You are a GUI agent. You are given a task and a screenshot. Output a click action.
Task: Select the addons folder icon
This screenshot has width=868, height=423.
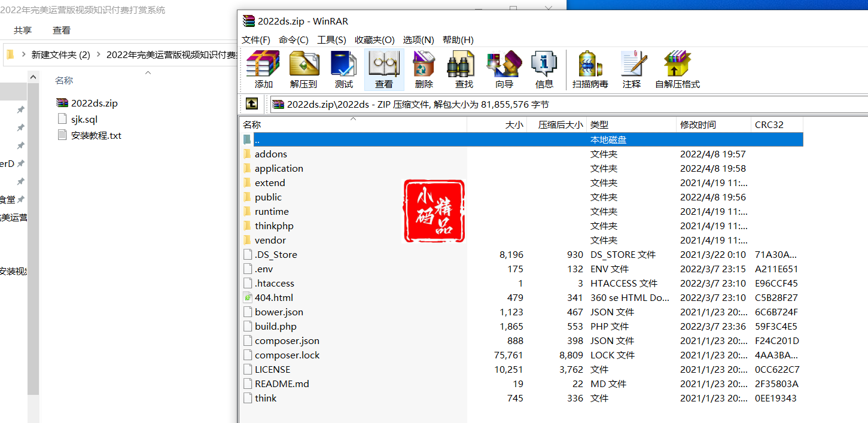point(248,154)
